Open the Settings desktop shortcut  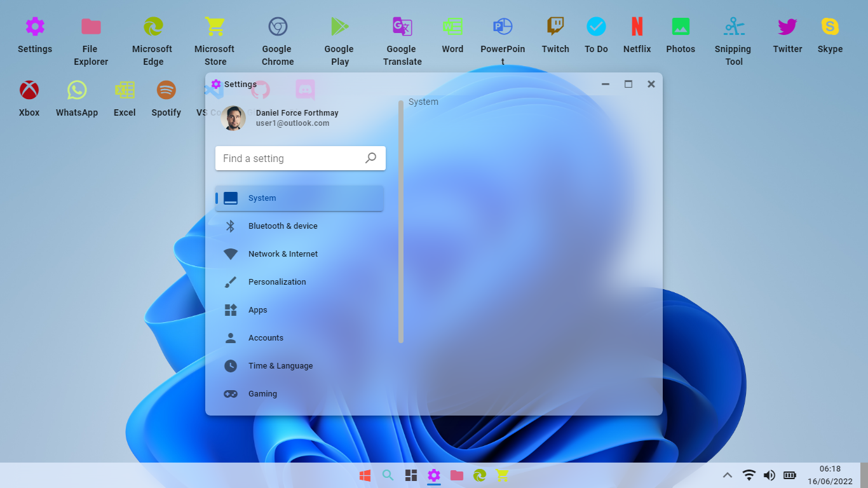click(x=35, y=36)
